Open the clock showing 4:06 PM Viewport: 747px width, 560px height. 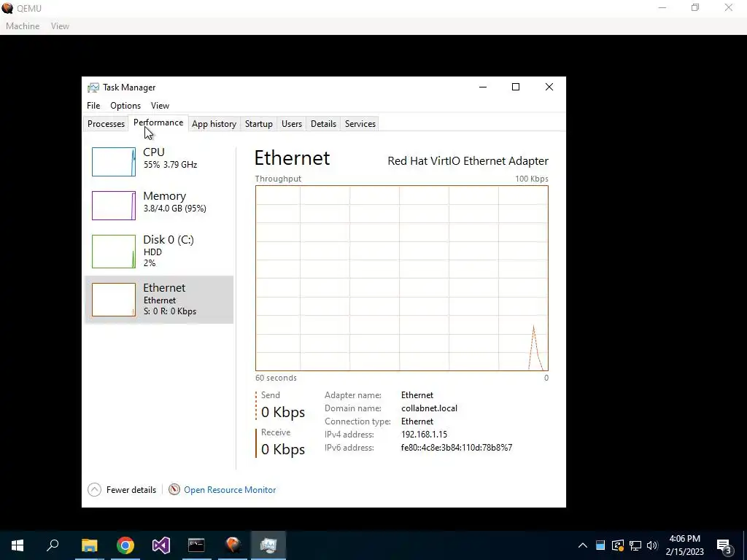[684, 545]
